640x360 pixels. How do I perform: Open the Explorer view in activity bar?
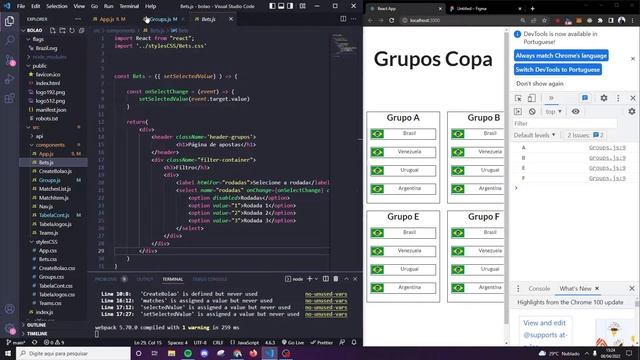coord(9,21)
